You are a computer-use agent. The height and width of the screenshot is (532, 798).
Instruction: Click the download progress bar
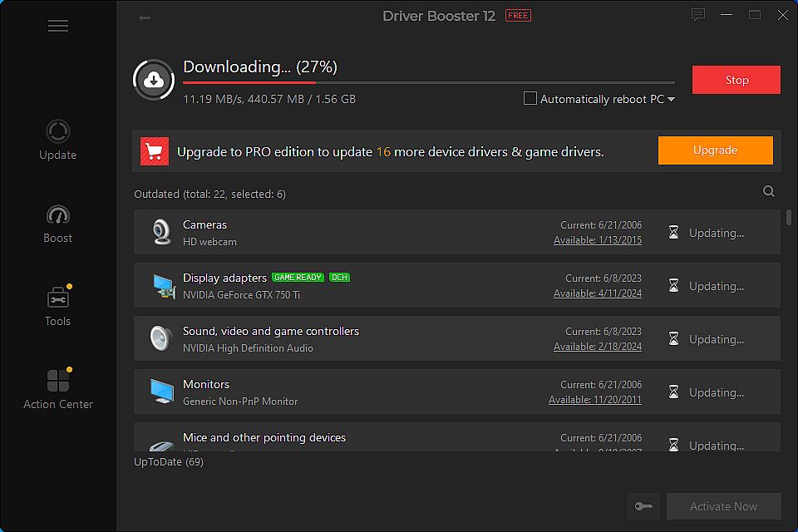(x=429, y=82)
